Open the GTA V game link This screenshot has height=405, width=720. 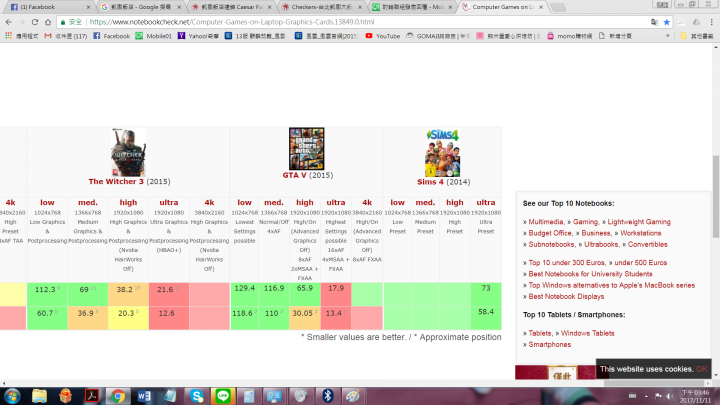(294, 175)
